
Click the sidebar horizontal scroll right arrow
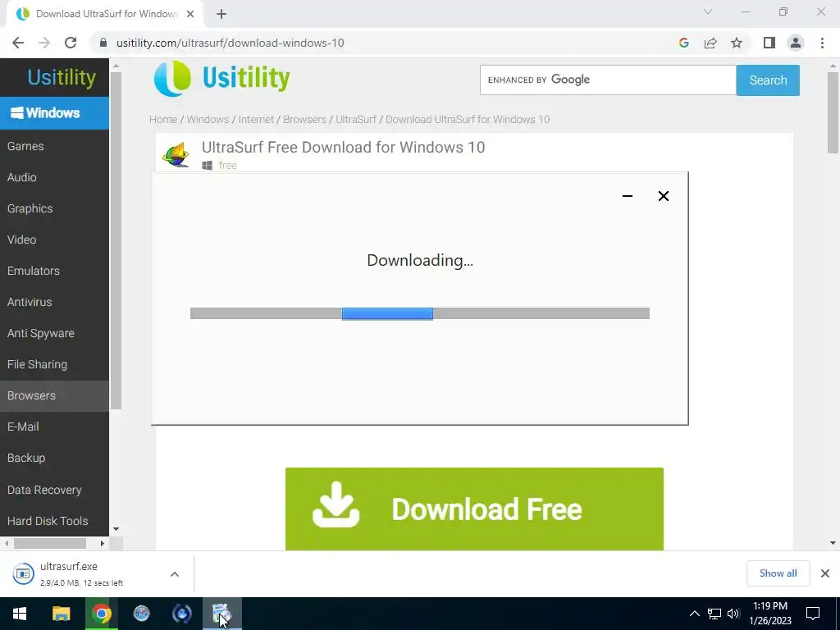pyautogui.click(x=102, y=543)
